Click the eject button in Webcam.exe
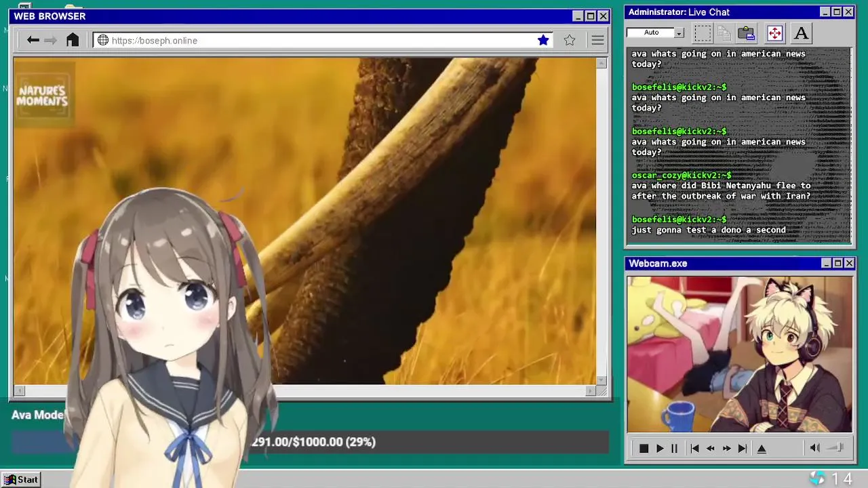868x488 pixels. click(762, 449)
